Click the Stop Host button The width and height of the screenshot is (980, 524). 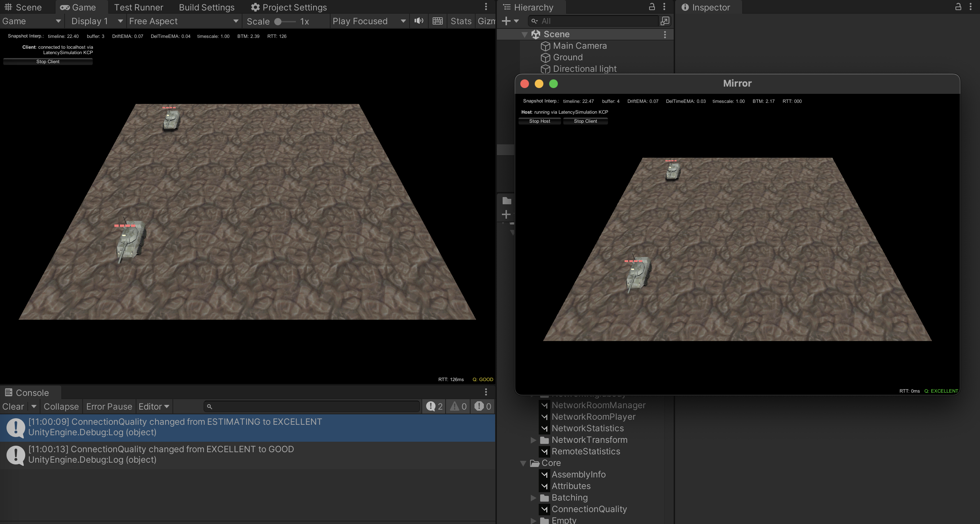(539, 121)
